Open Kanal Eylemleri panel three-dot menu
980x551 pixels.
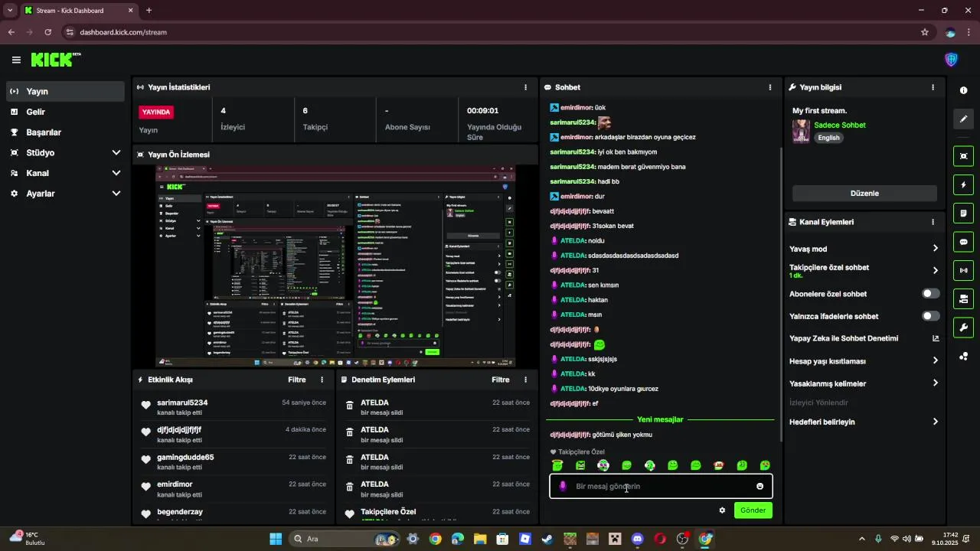point(933,222)
